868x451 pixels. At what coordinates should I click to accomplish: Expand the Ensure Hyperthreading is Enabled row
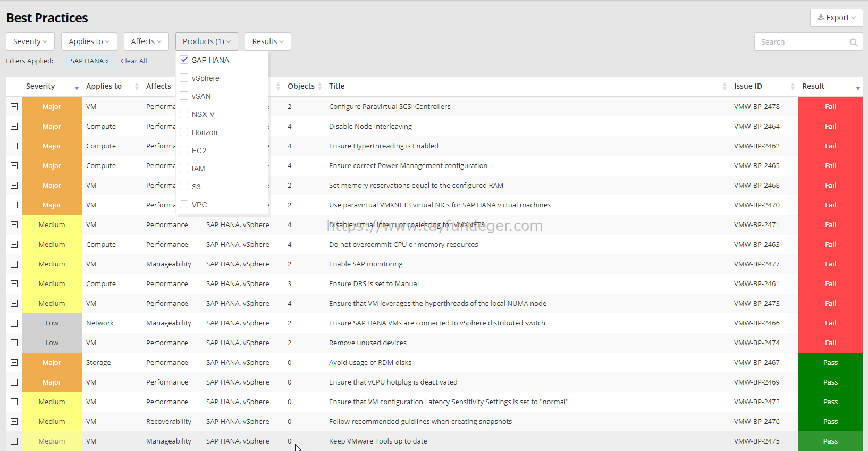(x=14, y=146)
